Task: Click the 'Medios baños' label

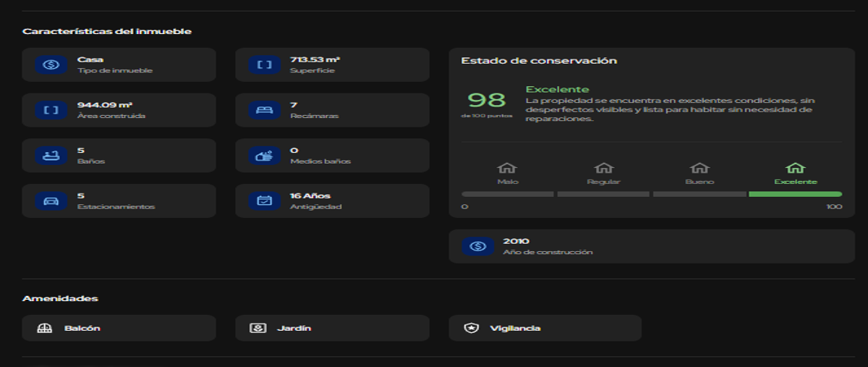Action: point(320,161)
